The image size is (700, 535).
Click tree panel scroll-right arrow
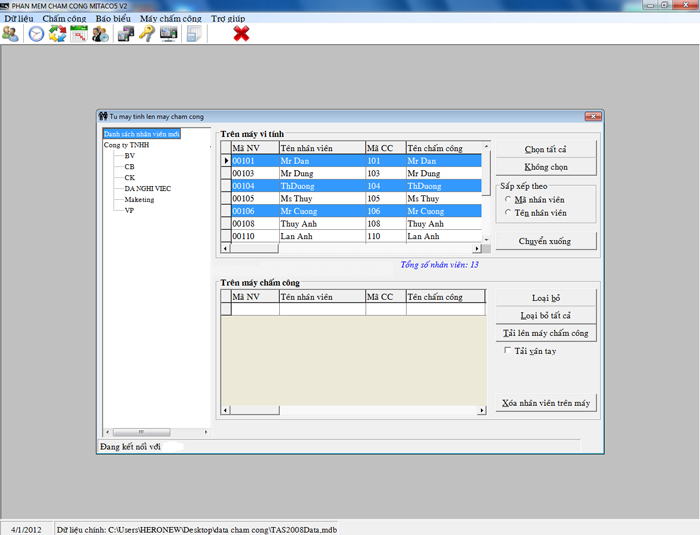[206, 432]
